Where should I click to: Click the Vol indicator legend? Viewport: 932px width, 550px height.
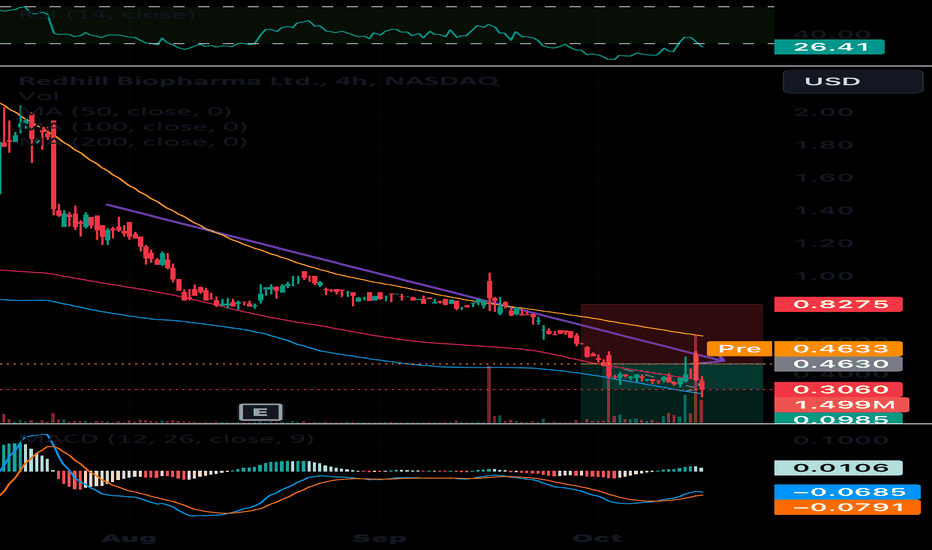click(x=39, y=96)
